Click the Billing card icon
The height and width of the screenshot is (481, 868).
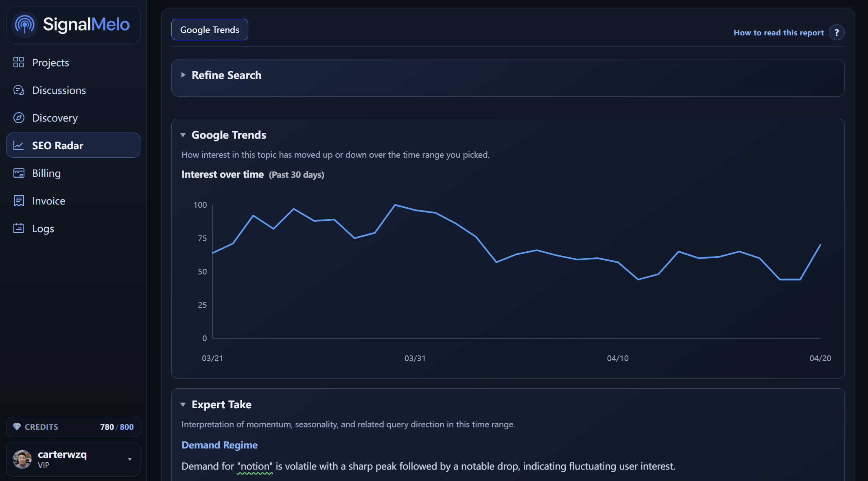click(19, 173)
